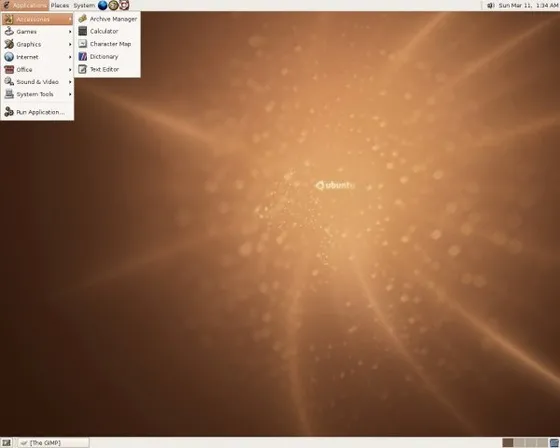Click the Show Desktop button in bottom panel

pos(6,443)
